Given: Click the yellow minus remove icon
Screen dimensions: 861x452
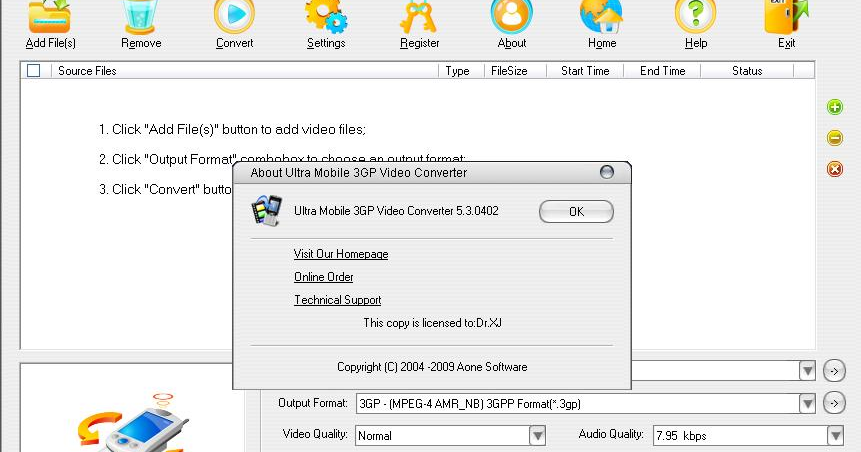Looking at the screenshot, I should pos(835,138).
